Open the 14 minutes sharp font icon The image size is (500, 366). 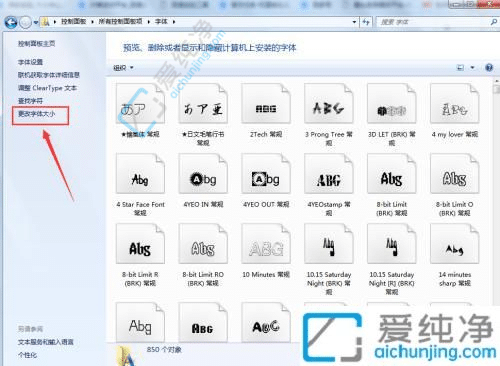click(x=455, y=244)
